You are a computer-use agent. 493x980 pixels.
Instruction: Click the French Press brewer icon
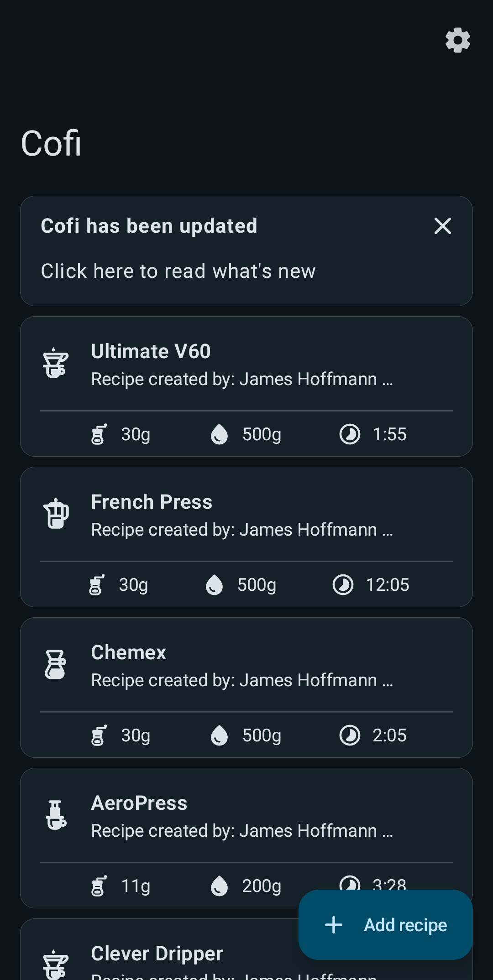pyautogui.click(x=56, y=514)
